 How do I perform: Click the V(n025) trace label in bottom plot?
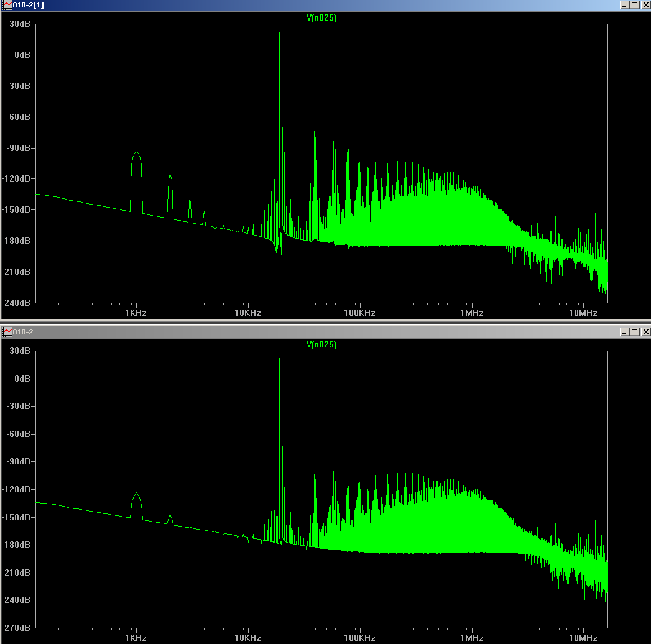tap(321, 344)
